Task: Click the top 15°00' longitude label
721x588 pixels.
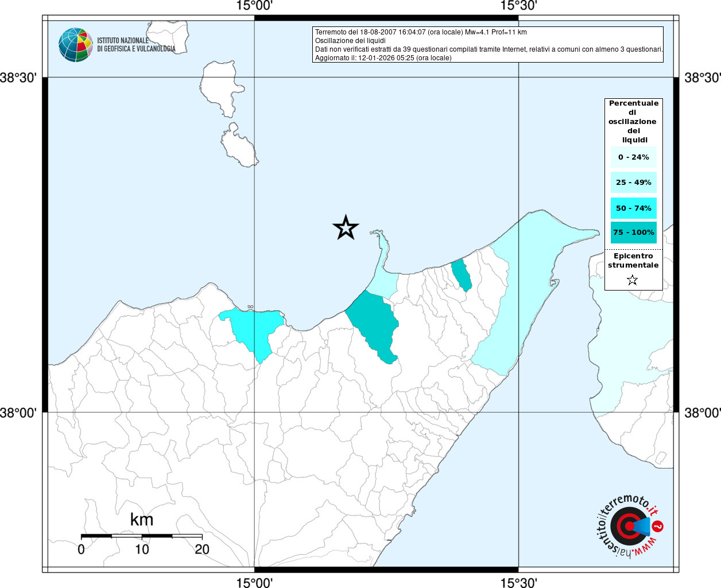Action: pos(254,6)
